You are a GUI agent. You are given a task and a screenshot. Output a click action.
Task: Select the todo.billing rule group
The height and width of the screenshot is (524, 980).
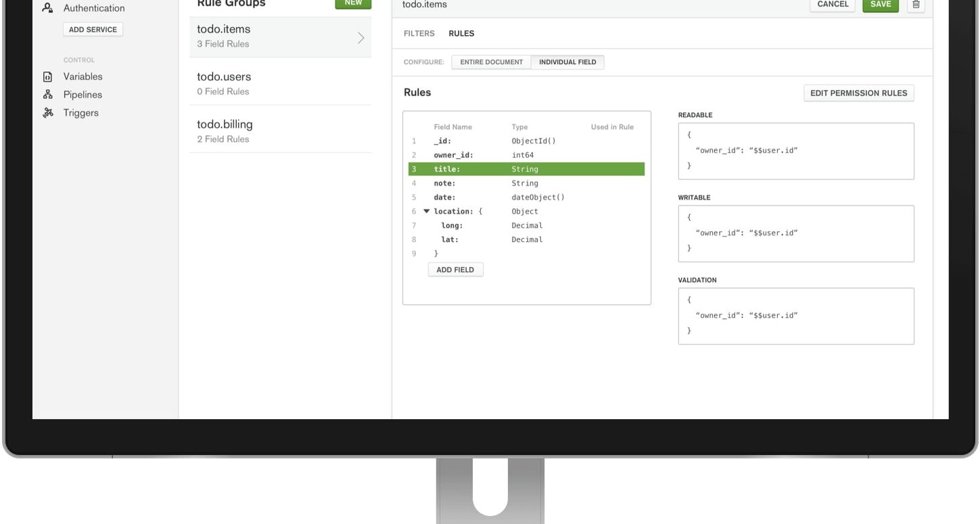pyautogui.click(x=280, y=131)
